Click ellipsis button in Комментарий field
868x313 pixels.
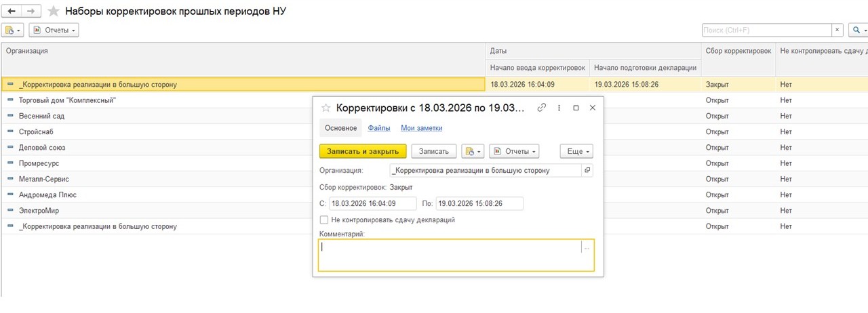(x=587, y=248)
